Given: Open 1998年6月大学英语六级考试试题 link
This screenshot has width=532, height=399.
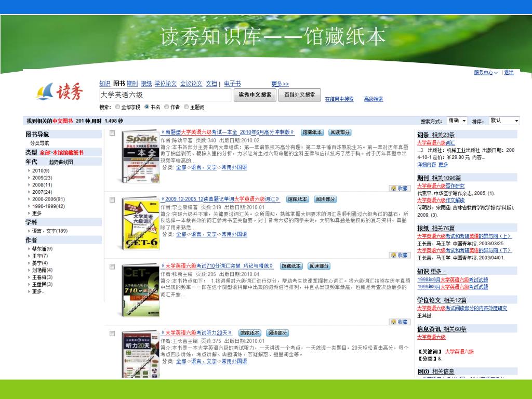Looking at the screenshot, I should pos(453,280).
